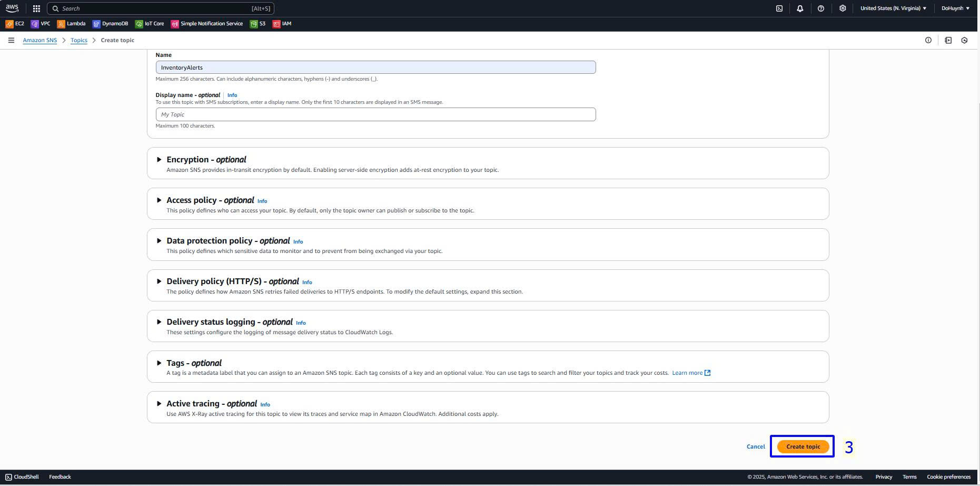Open the help question mark menu

coord(821,8)
